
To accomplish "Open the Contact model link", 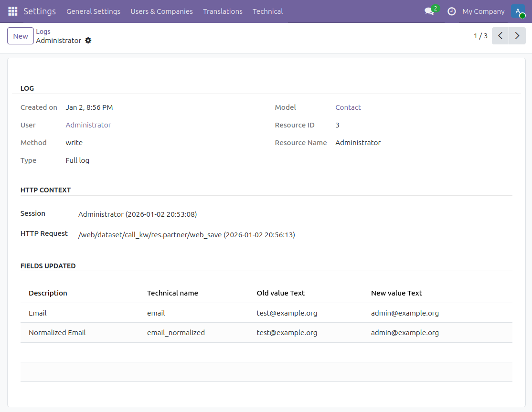I will point(348,107).
